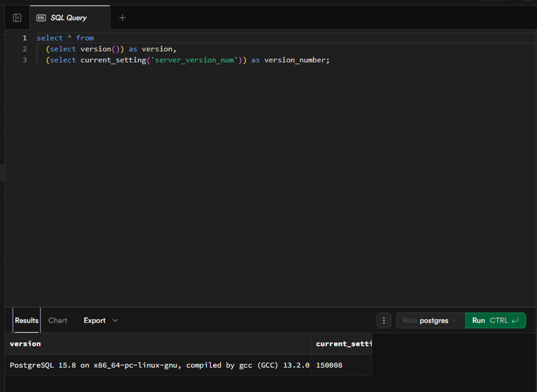The width and height of the screenshot is (537, 392).
Task: Click line number 3 in gutter
Action: point(24,60)
